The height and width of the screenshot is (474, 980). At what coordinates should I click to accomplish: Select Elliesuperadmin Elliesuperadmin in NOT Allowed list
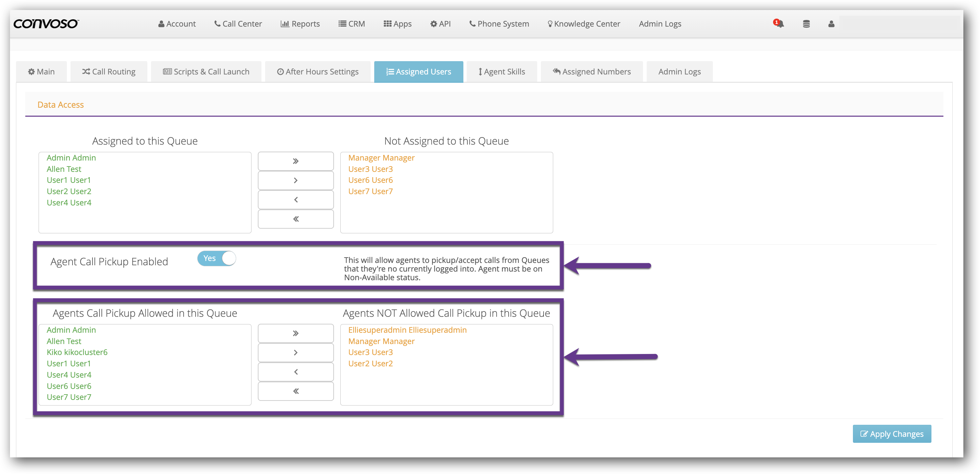pyautogui.click(x=408, y=330)
